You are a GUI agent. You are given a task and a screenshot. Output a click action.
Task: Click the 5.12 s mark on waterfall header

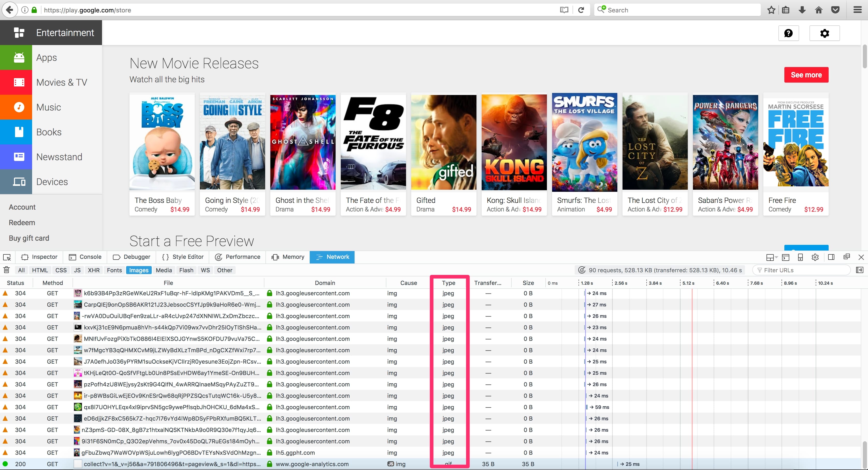coord(688,283)
